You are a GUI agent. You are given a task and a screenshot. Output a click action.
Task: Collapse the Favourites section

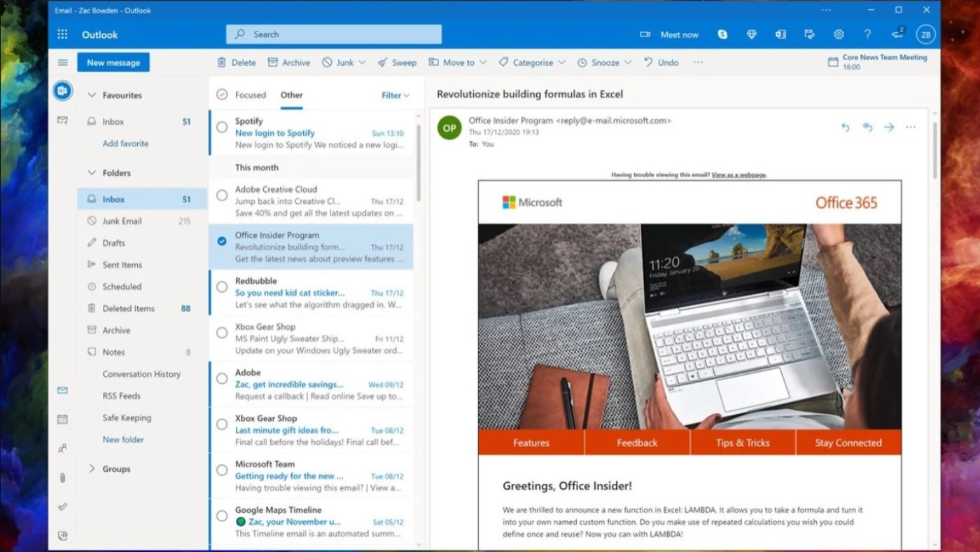click(92, 95)
